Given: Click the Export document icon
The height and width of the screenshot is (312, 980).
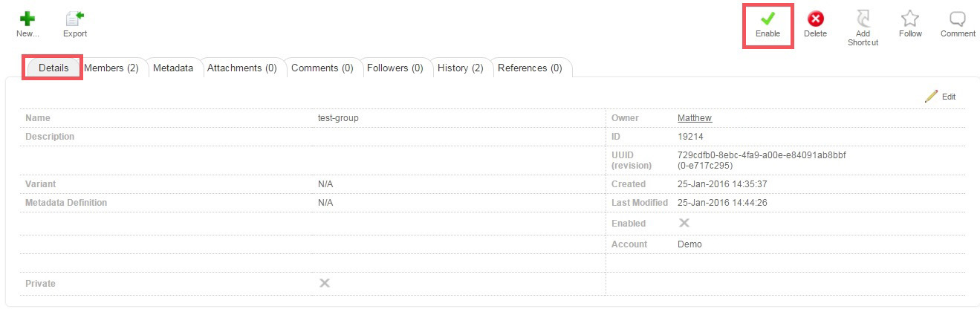Looking at the screenshot, I should pos(74,19).
